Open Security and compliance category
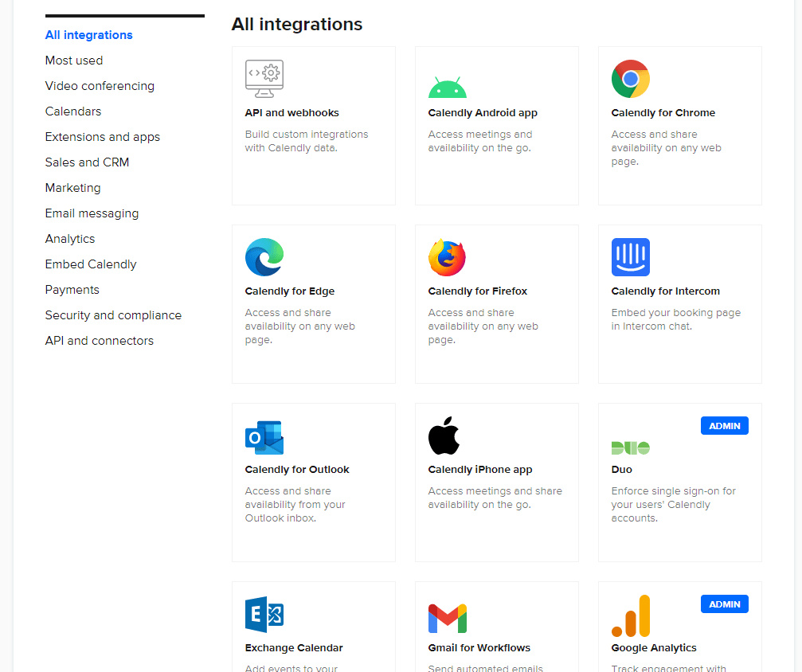This screenshot has width=802, height=672. click(x=113, y=315)
